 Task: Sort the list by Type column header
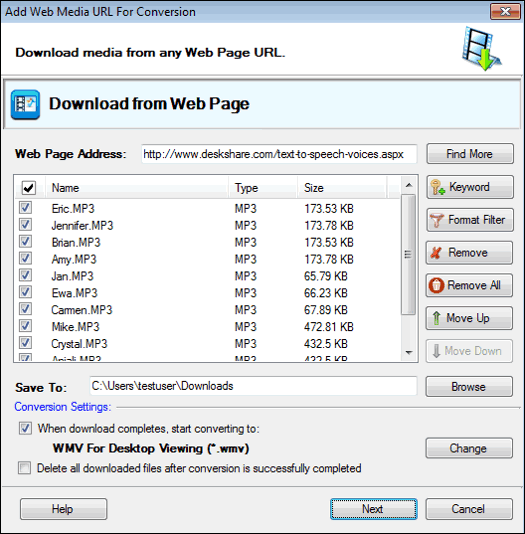[263, 188]
